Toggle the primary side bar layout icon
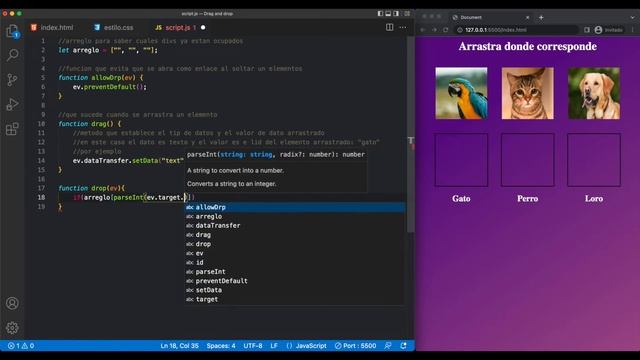Screen dimensions: 640x360 (380, 13)
